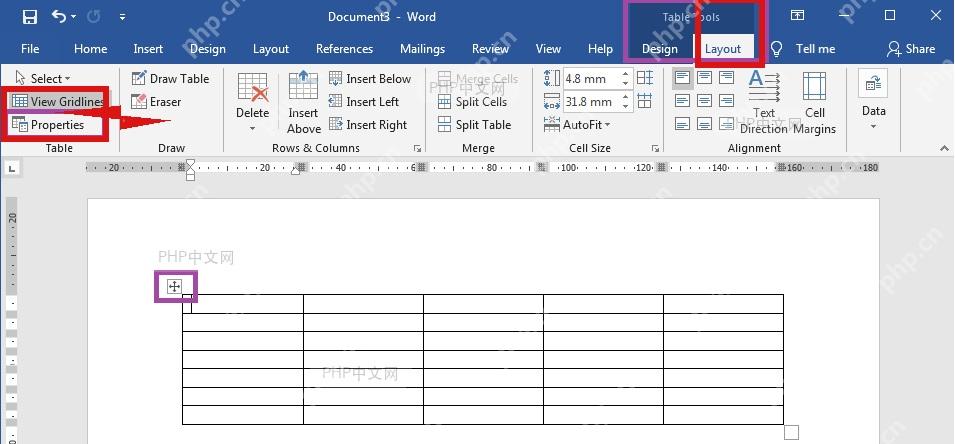Go to the Insert tab
This screenshot has height=444, width=955.
coord(148,49)
